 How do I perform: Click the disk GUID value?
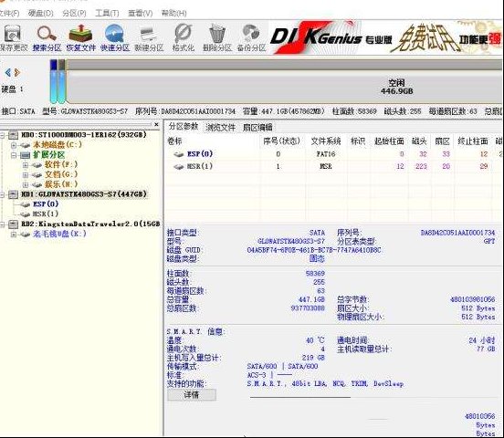(314, 250)
